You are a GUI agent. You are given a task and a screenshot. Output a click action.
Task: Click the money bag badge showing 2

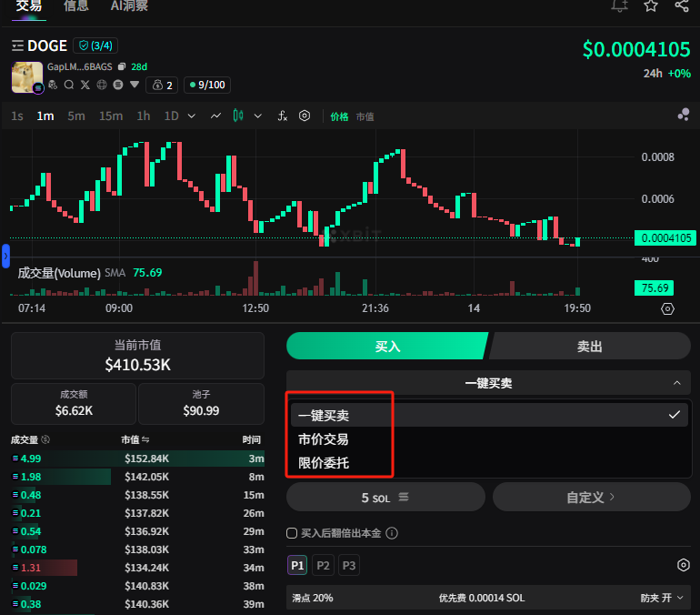162,85
